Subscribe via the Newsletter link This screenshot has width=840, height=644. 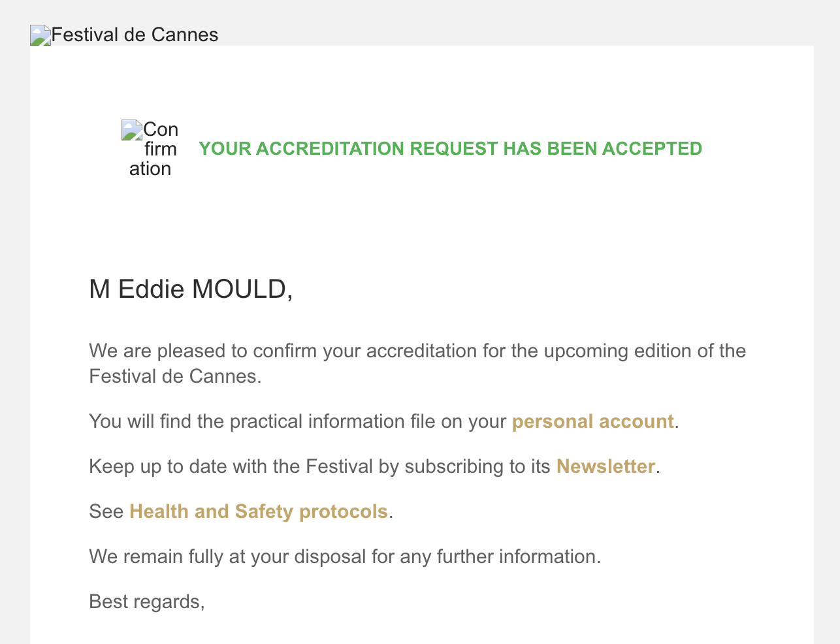point(606,466)
